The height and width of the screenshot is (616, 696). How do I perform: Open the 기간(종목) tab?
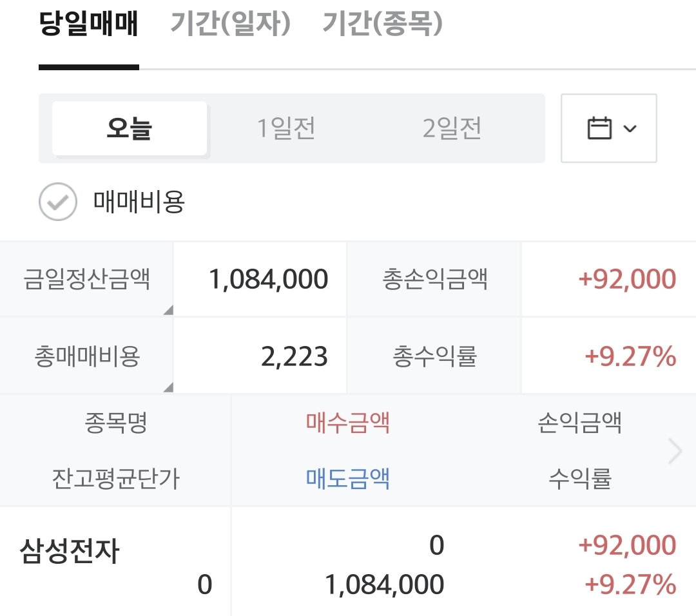[382, 24]
